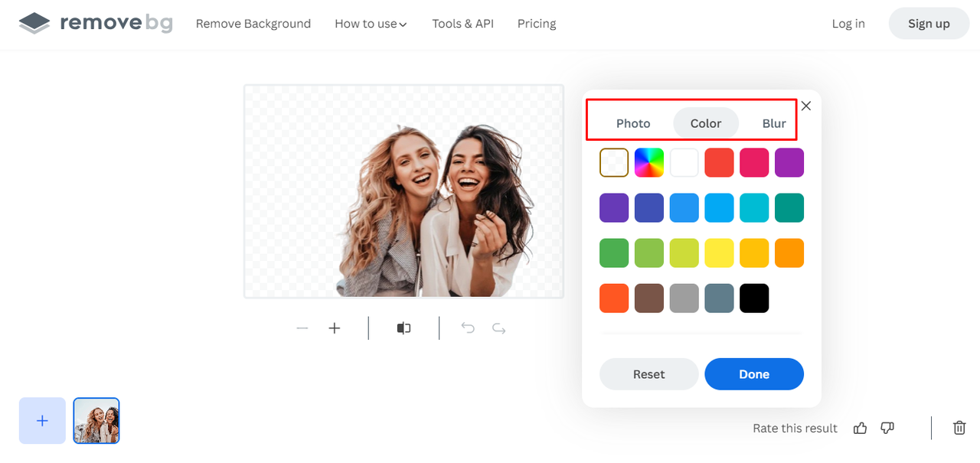Open Remove Background page
This screenshot has width=980, height=463.
pos(253,24)
